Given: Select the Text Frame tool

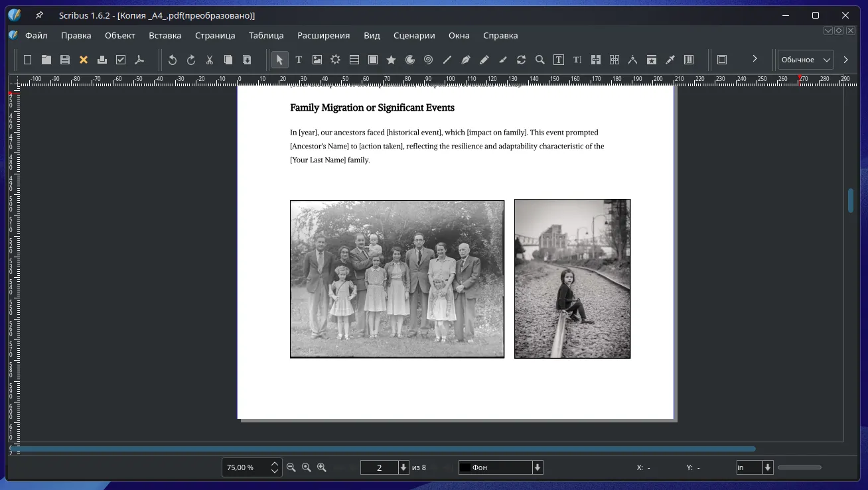Looking at the screenshot, I should click(299, 60).
